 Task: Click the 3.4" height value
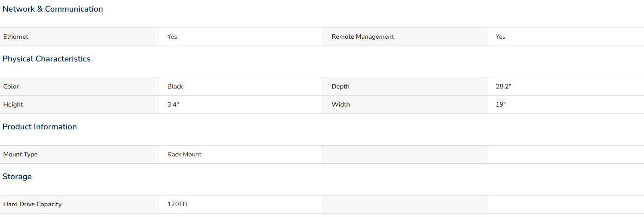[173, 104]
